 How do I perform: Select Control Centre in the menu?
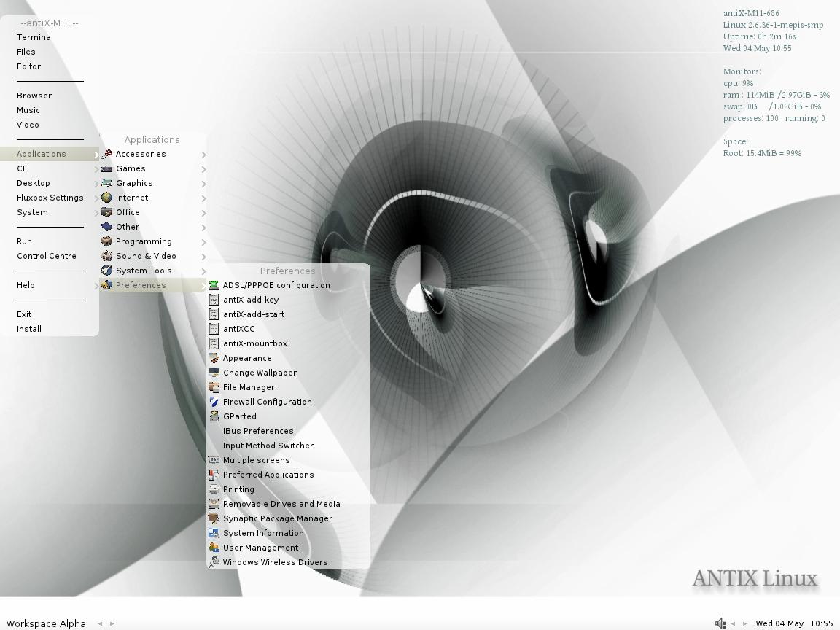pos(47,256)
